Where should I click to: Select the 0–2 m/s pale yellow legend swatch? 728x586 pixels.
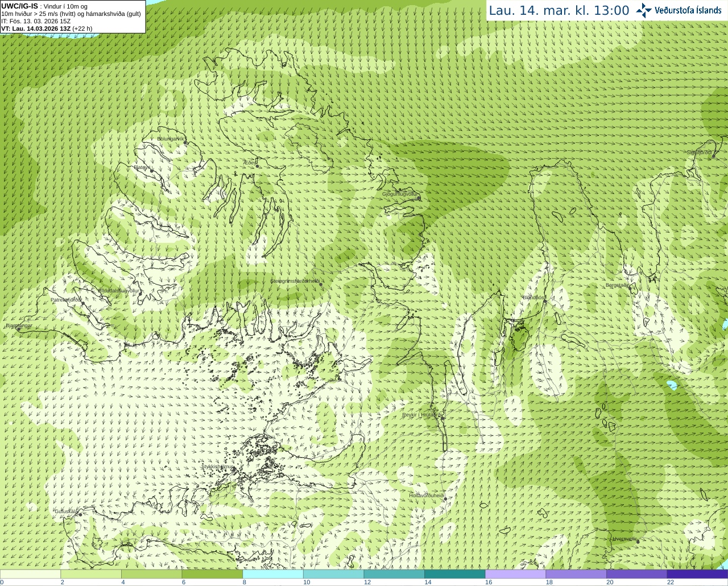31,574
